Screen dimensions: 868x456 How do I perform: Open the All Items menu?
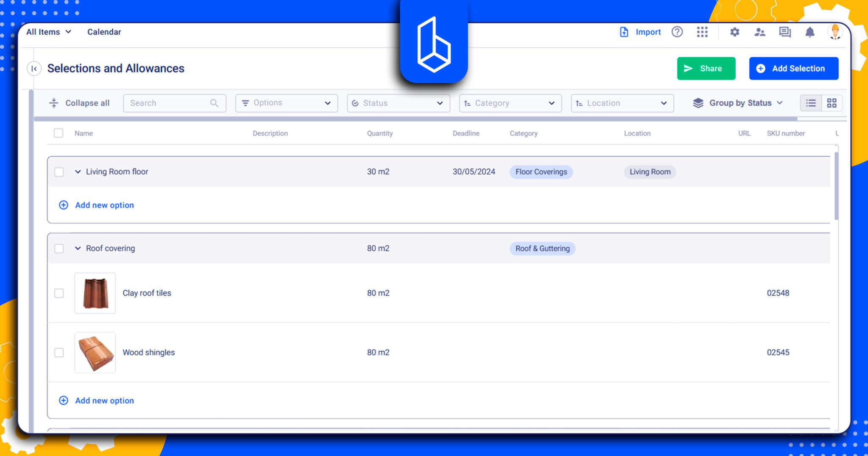[48, 32]
